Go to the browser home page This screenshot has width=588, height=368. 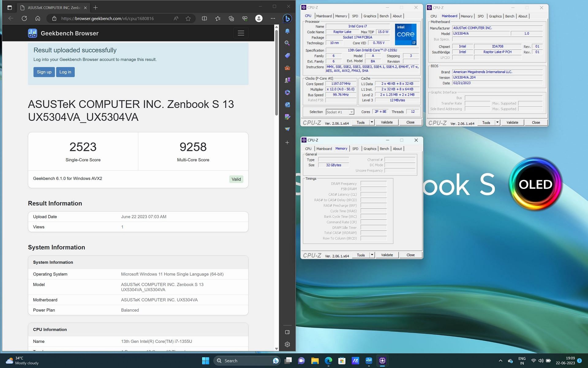[x=38, y=18]
